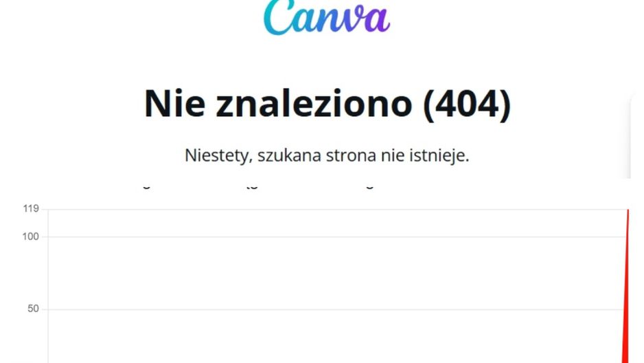Click the "Nie znaleziono (404)" heading
Viewport: 644px width, 363px height.
(327, 104)
